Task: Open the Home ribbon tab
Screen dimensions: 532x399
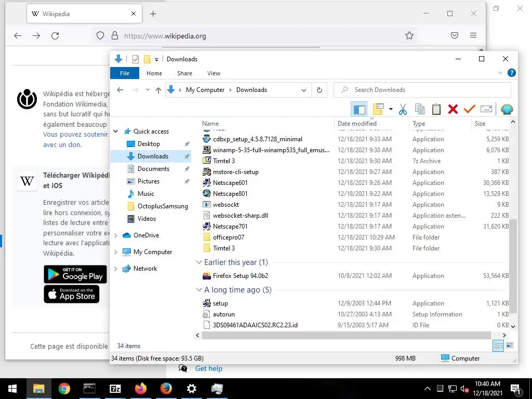Action: pos(154,73)
